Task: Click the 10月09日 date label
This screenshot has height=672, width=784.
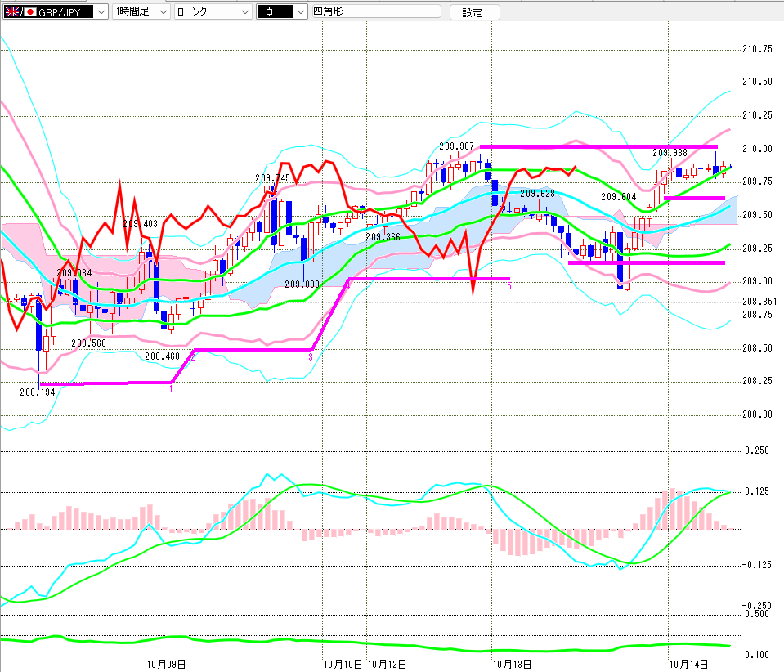Action: click(x=166, y=665)
